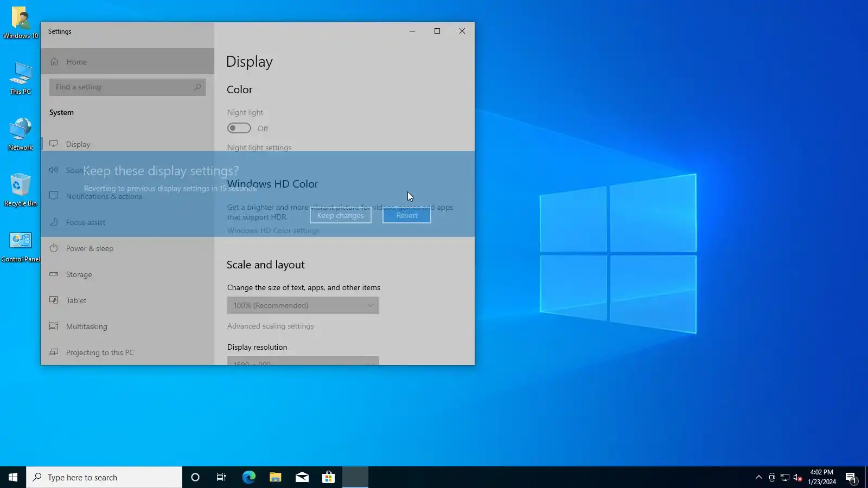The image size is (868, 488).
Task: Select the Windows 10 user folder desktop icon
Action: pos(21,23)
